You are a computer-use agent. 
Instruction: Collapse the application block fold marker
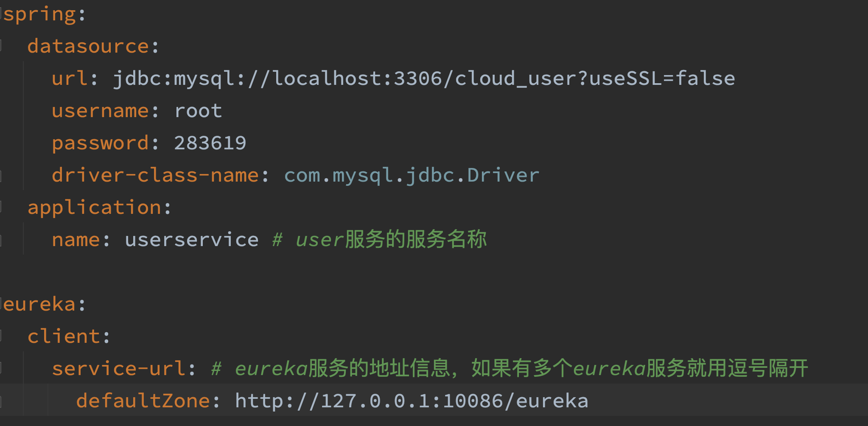tap(2, 207)
